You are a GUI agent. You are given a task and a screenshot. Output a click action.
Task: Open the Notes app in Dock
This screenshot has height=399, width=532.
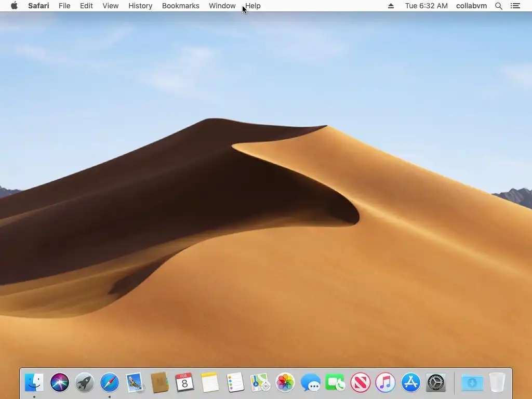[210, 382]
